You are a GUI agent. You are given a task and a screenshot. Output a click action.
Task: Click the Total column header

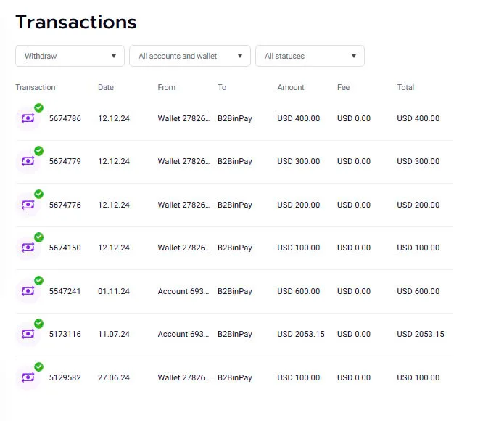405,87
